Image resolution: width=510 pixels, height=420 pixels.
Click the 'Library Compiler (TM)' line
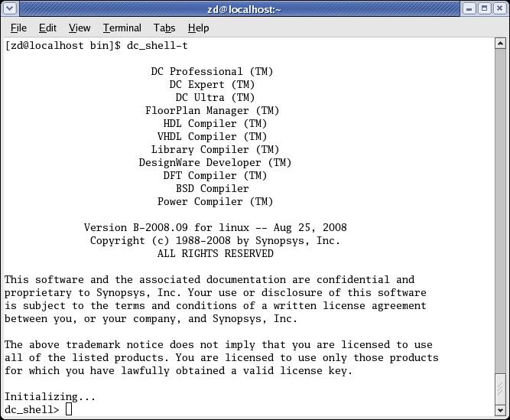point(215,150)
